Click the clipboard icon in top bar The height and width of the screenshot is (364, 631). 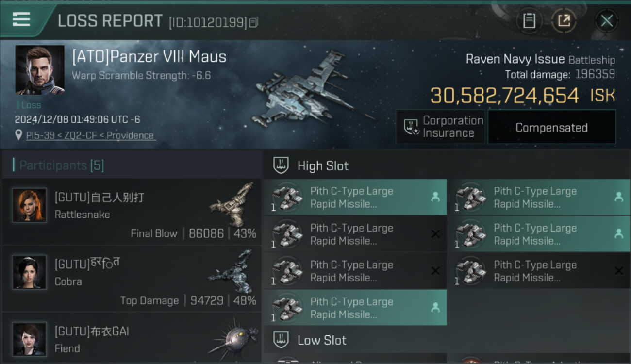click(529, 21)
